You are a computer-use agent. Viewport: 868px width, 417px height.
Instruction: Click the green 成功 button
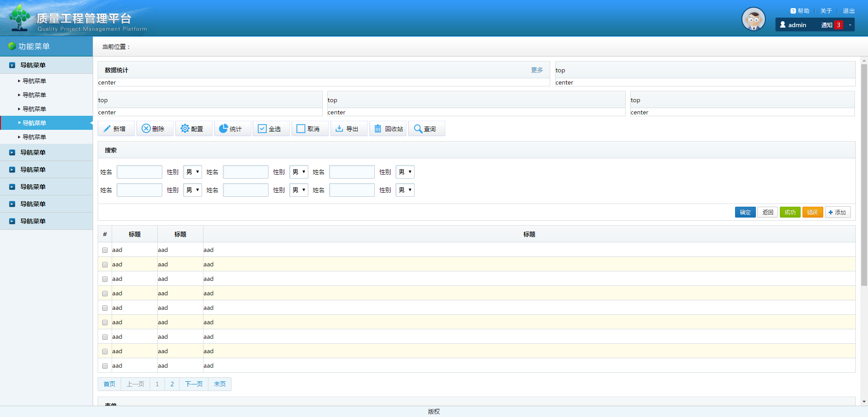tap(790, 212)
